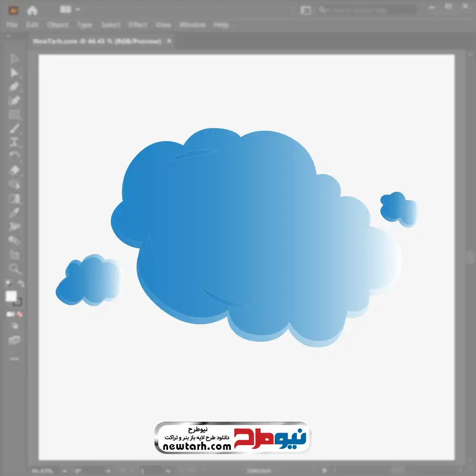Click the search field in title bar
Image resolution: width=476 pixels, height=476 pixels.
click(x=367, y=10)
